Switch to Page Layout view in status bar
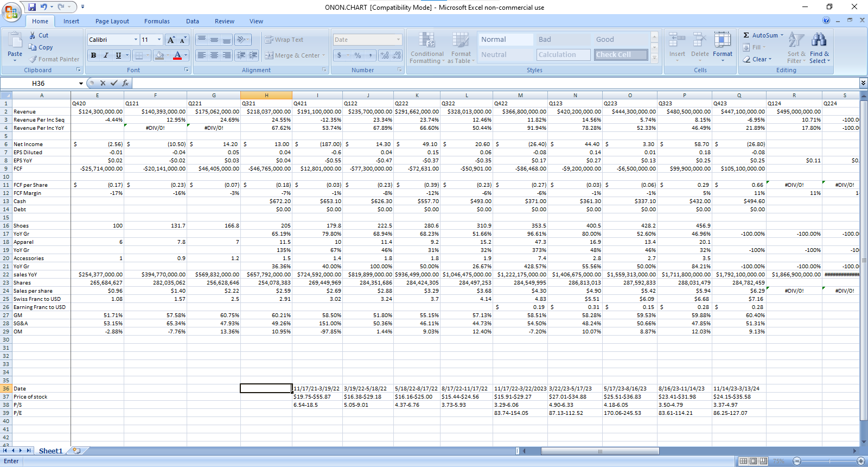Viewport: 868px width, 467px height. (754, 461)
